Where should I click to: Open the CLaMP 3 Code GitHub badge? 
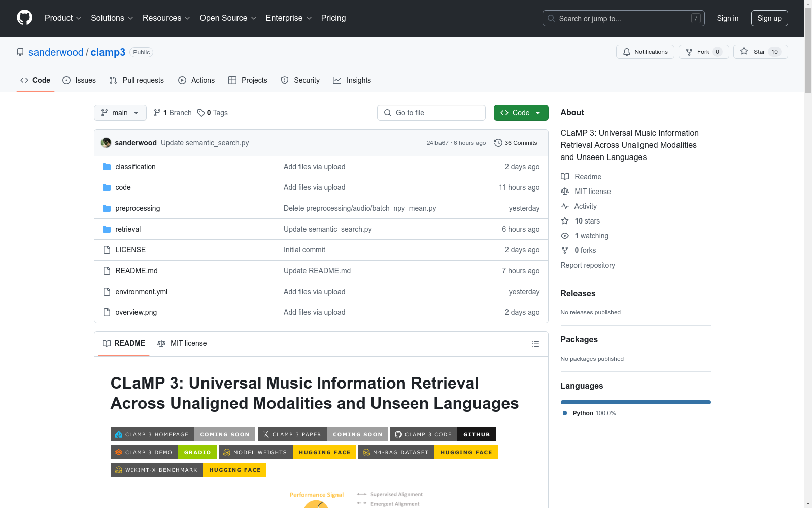[443, 434]
